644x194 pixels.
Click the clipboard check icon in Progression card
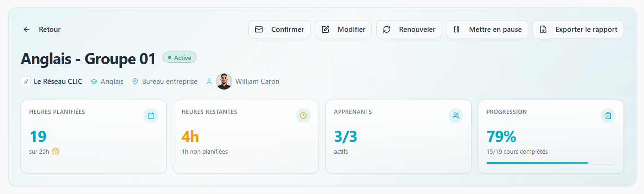click(x=608, y=116)
